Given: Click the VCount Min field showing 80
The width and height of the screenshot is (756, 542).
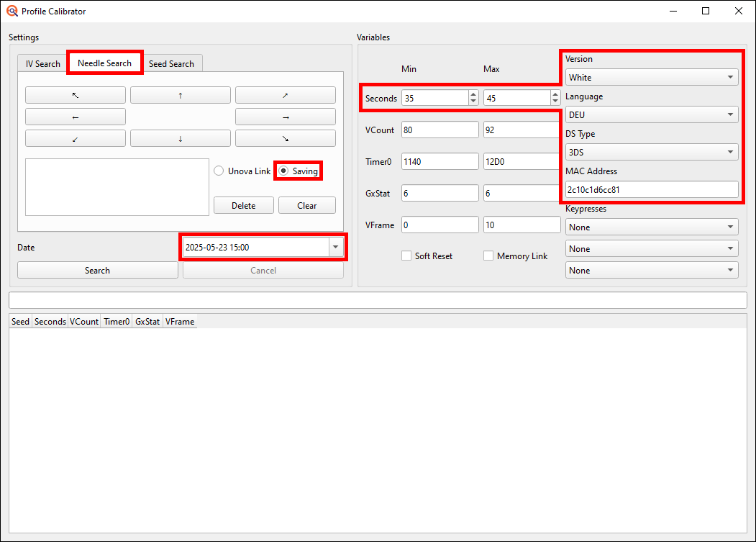Looking at the screenshot, I should point(440,130).
